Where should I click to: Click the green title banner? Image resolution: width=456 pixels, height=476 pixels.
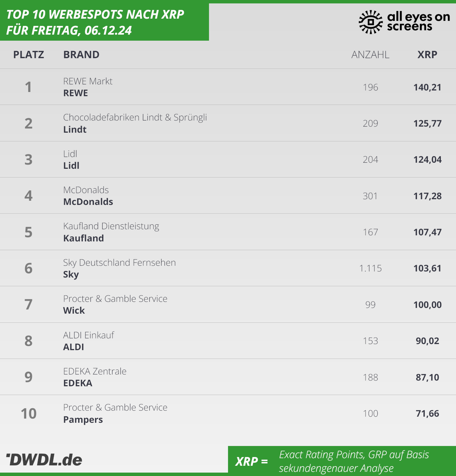click(x=104, y=22)
